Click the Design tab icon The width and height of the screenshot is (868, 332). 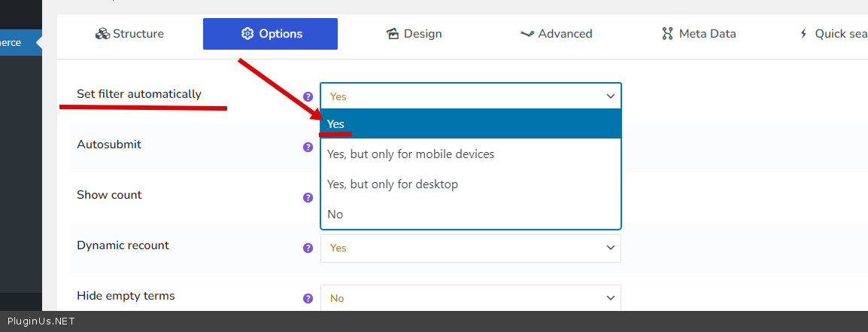click(x=392, y=34)
